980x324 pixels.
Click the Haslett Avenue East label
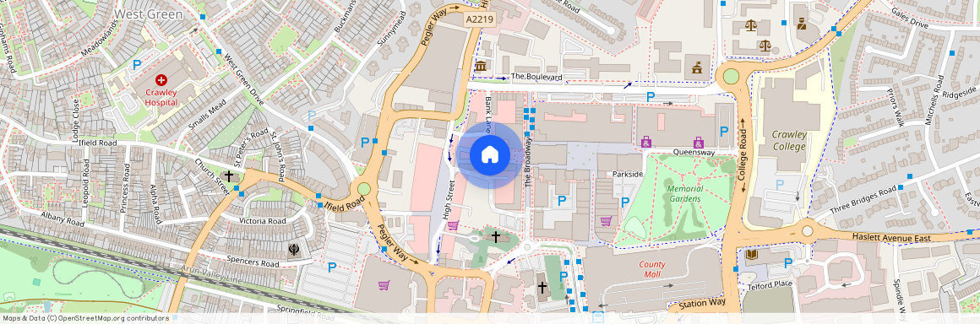tap(892, 238)
